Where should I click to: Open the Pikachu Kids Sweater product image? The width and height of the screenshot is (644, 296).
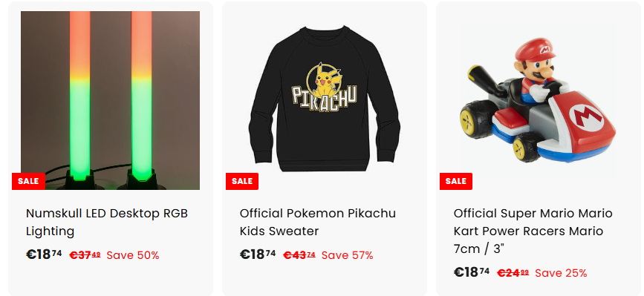[324, 100]
